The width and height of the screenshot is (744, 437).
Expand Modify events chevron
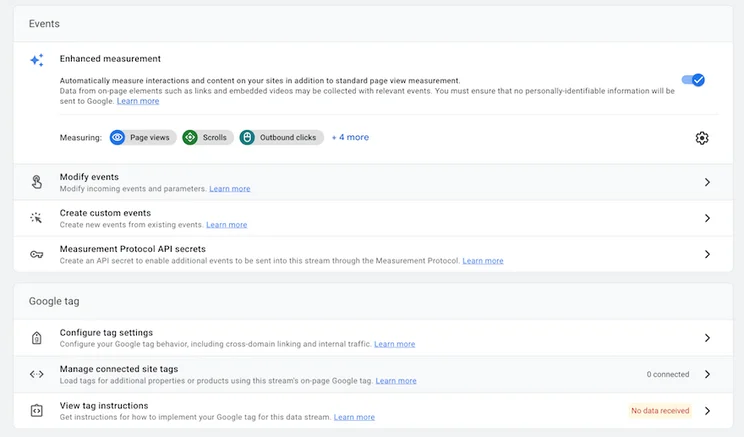point(707,182)
